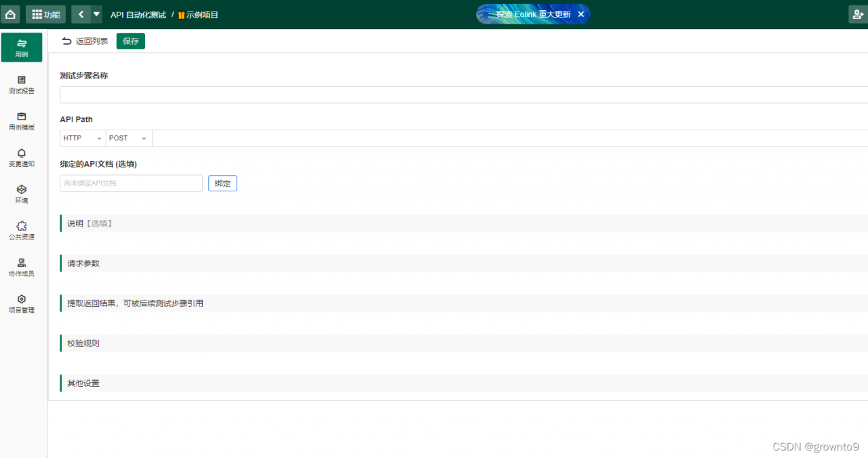Open 项目管理 settings in sidebar
Image resolution: width=868 pixels, height=458 pixels.
(x=22, y=304)
